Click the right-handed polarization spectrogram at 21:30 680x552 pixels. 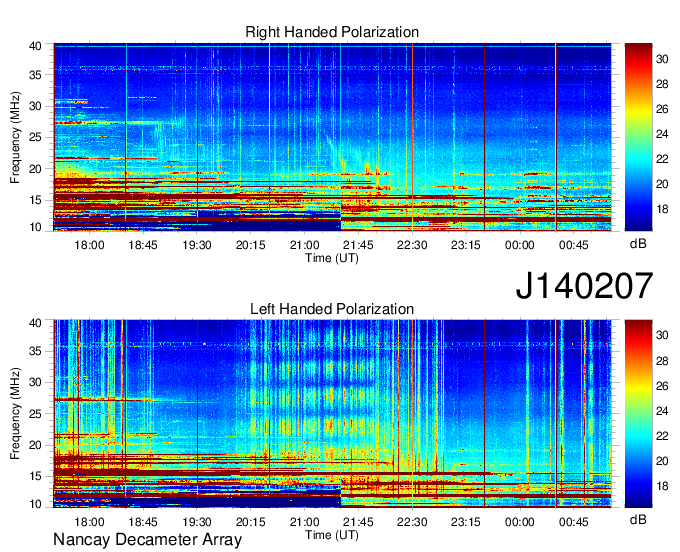pos(340,137)
